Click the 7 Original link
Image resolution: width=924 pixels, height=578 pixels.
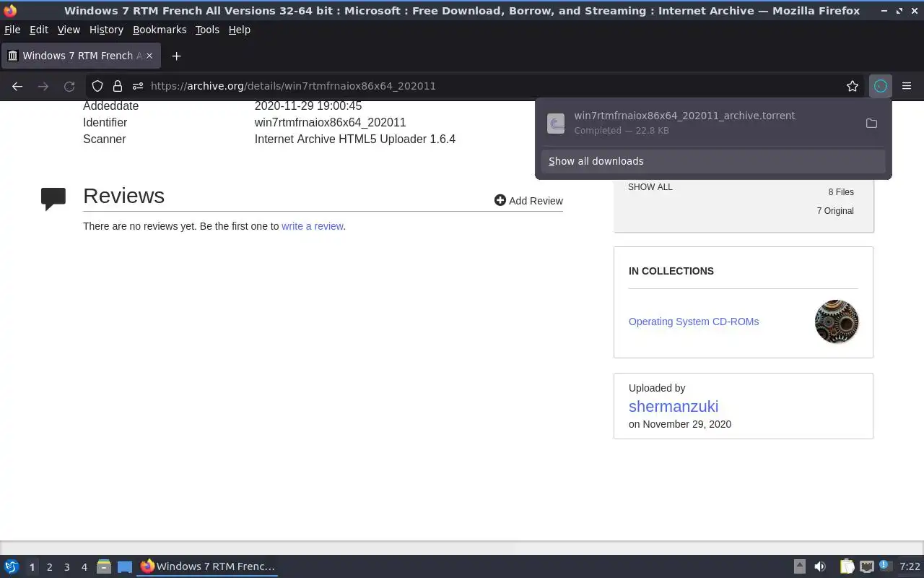[x=835, y=211]
